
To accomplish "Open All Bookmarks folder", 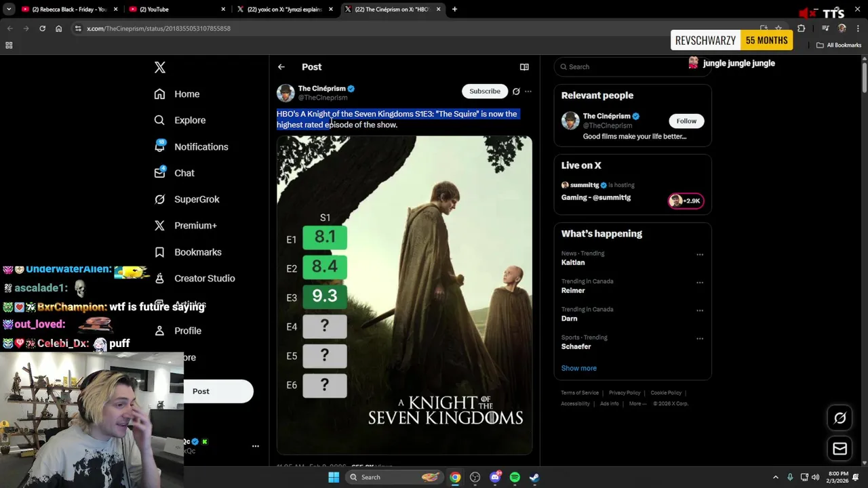I will click(839, 45).
